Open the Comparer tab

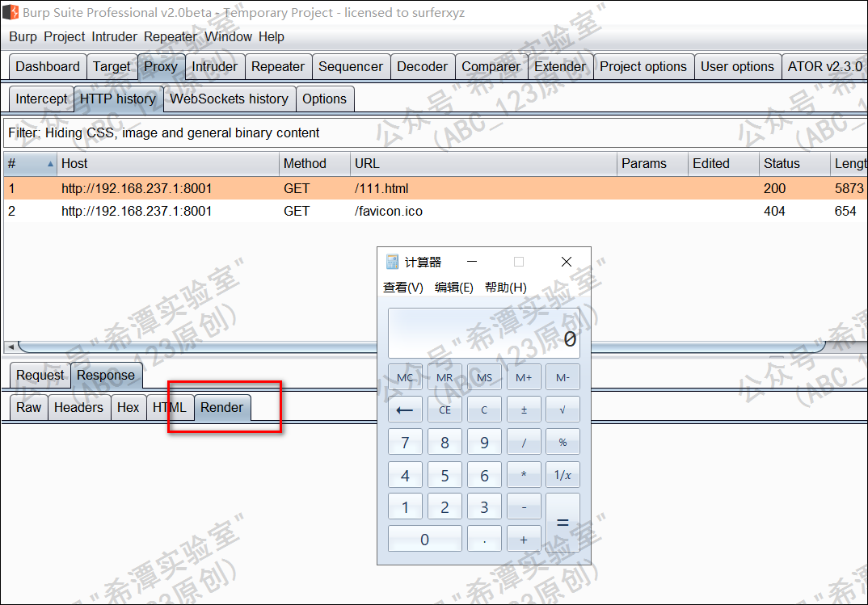pos(491,67)
